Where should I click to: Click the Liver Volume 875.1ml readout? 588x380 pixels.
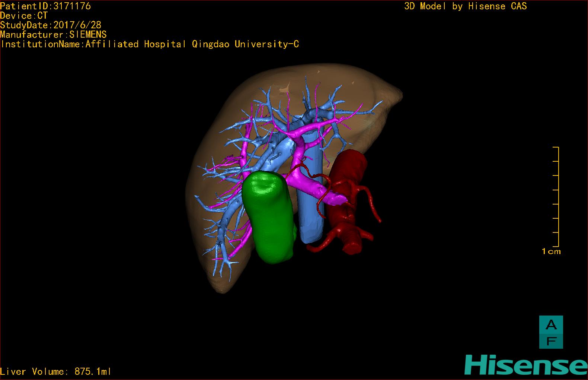pyautogui.click(x=56, y=371)
